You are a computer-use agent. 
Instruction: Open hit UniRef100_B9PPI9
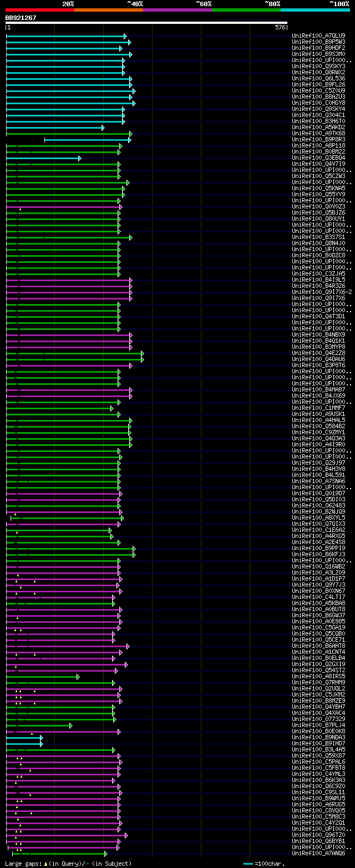tap(318, 548)
